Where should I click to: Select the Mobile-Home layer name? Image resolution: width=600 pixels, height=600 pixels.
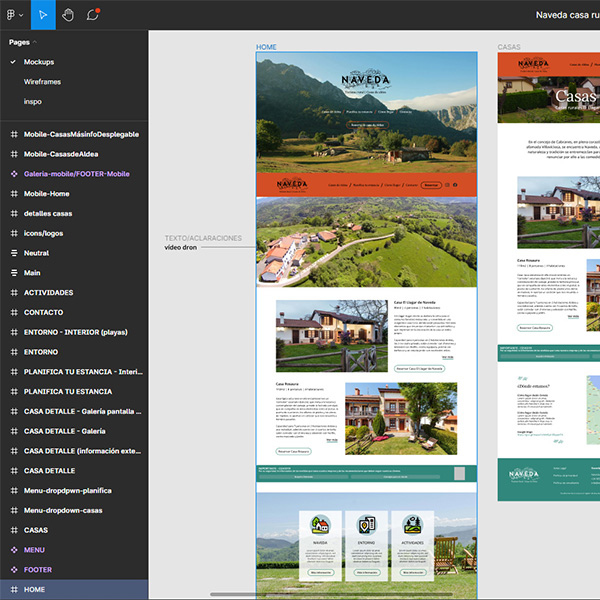[x=46, y=194]
